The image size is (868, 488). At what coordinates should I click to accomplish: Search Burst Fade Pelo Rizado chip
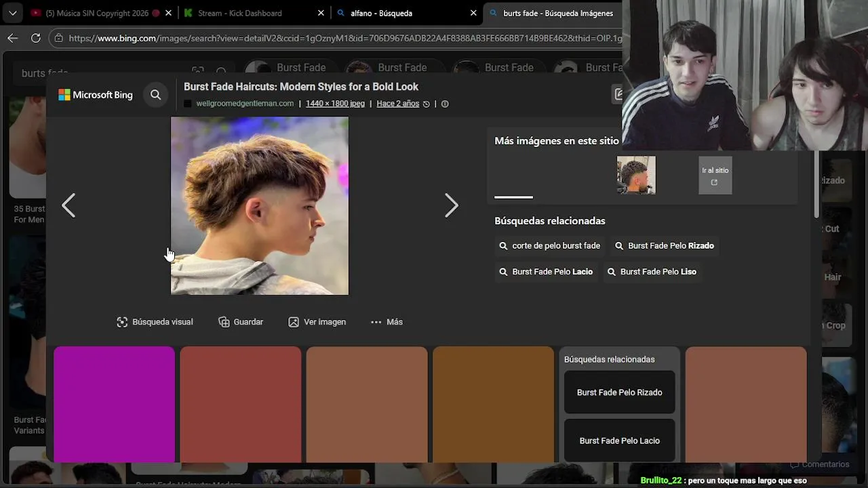tap(665, 246)
